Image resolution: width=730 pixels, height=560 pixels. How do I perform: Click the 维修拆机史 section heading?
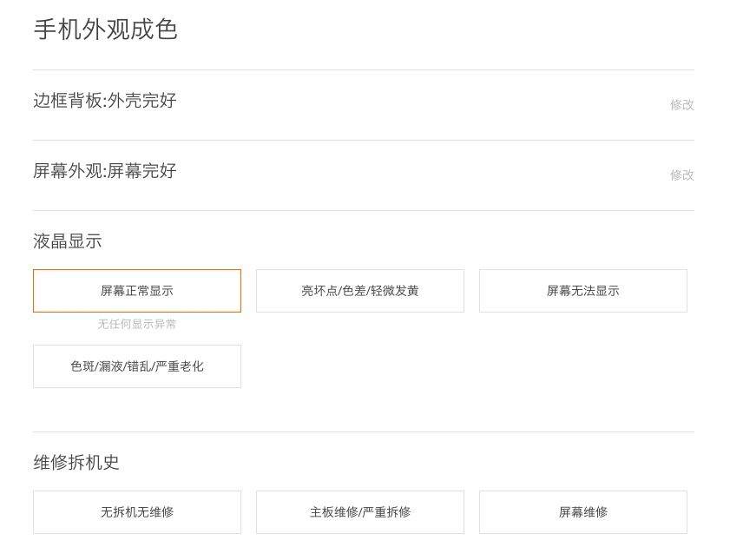76,463
